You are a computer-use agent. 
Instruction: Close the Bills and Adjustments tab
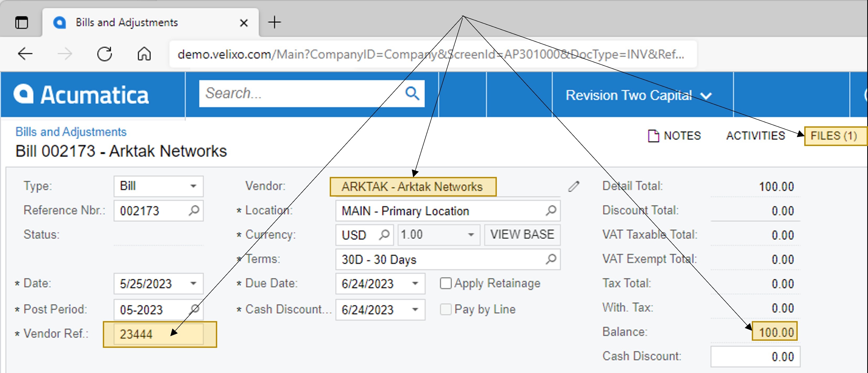[x=244, y=23]
